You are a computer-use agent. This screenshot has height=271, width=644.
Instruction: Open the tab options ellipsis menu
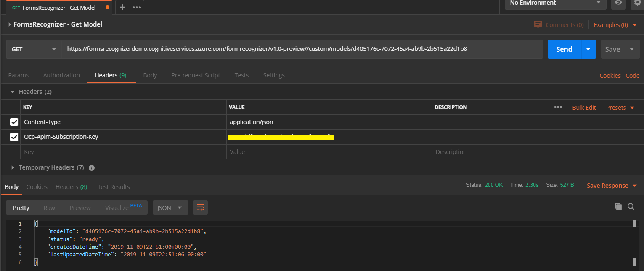coord(137,7)
